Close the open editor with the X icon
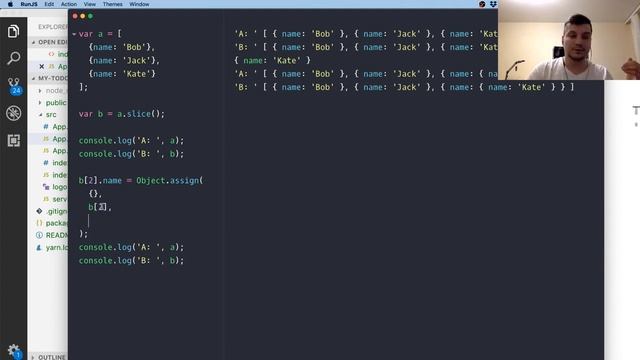 pyautogui.click(x=41, y=66)
